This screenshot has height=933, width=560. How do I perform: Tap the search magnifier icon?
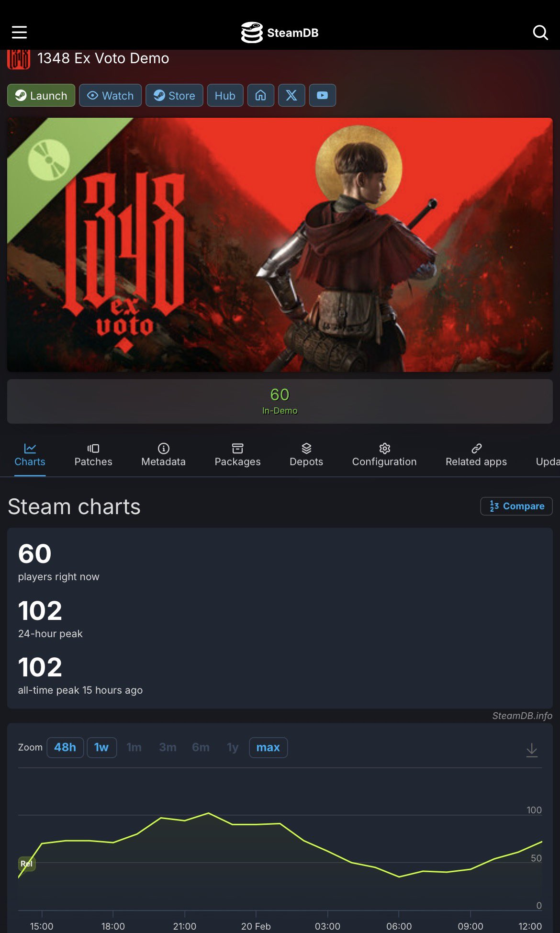click(x=540, y=32)
